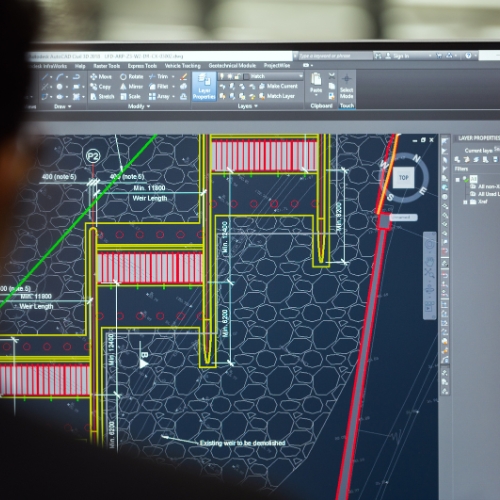Click the Mirror tool
This screenshot has height=500, width=500.
[131, 86]
